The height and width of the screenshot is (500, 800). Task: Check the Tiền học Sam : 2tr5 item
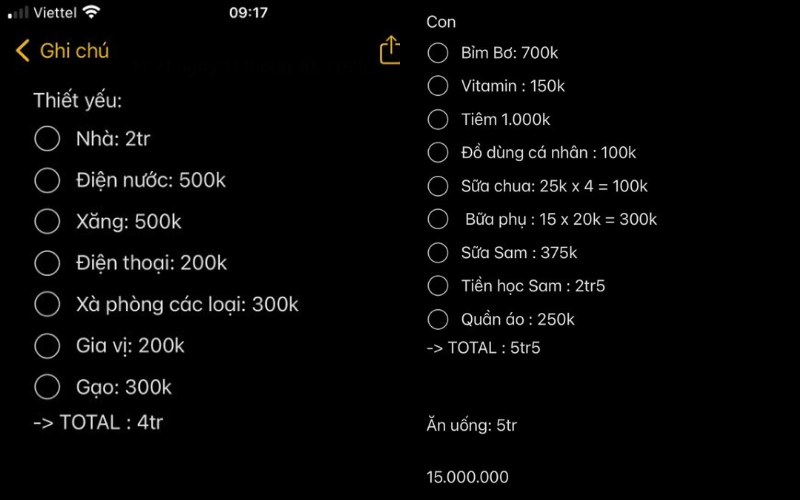pyautogui.click(x=438, y=286)
